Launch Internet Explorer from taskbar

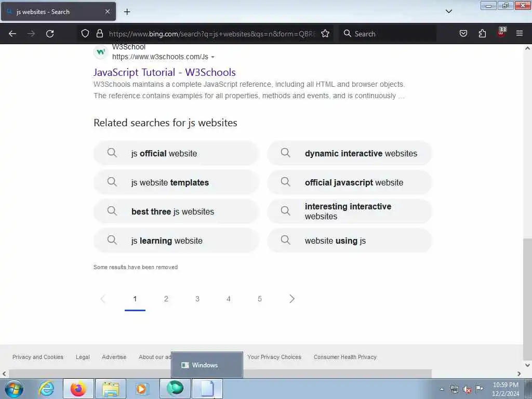pos(46,389)
